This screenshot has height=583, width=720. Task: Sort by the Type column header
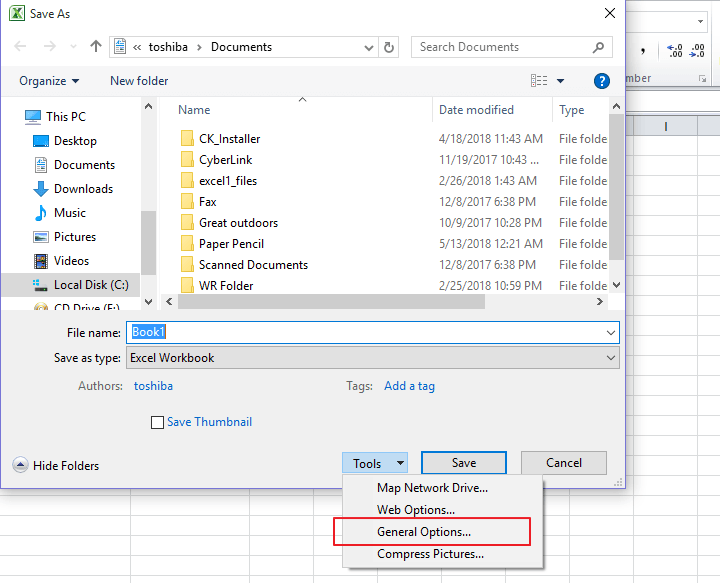point(572,110)
